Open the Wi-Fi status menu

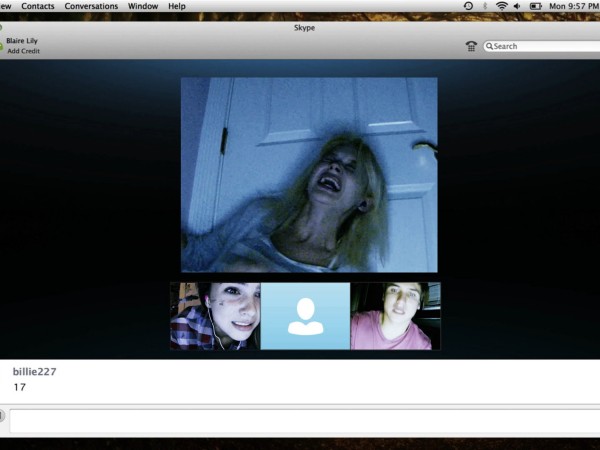(501, 6)
